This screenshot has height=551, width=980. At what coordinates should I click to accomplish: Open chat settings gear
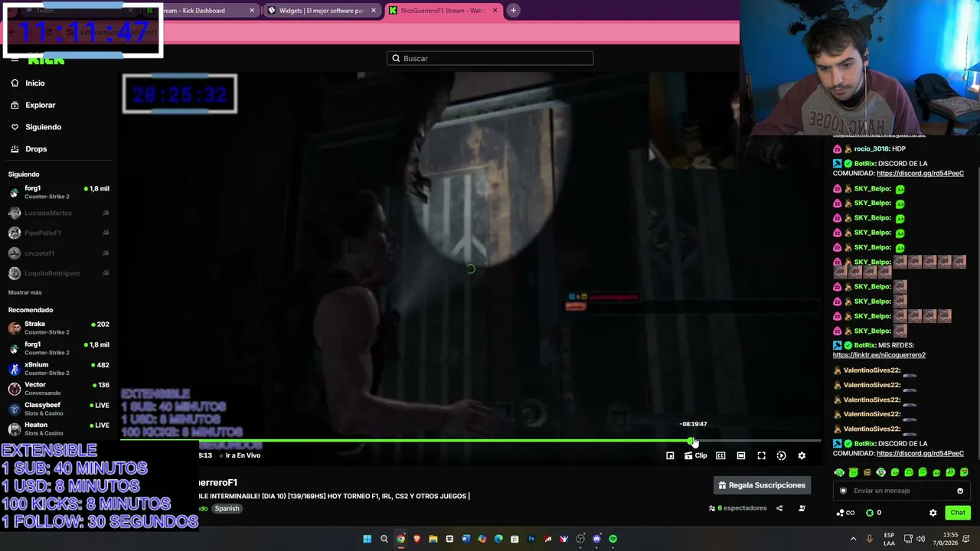(x=933, y=513)
